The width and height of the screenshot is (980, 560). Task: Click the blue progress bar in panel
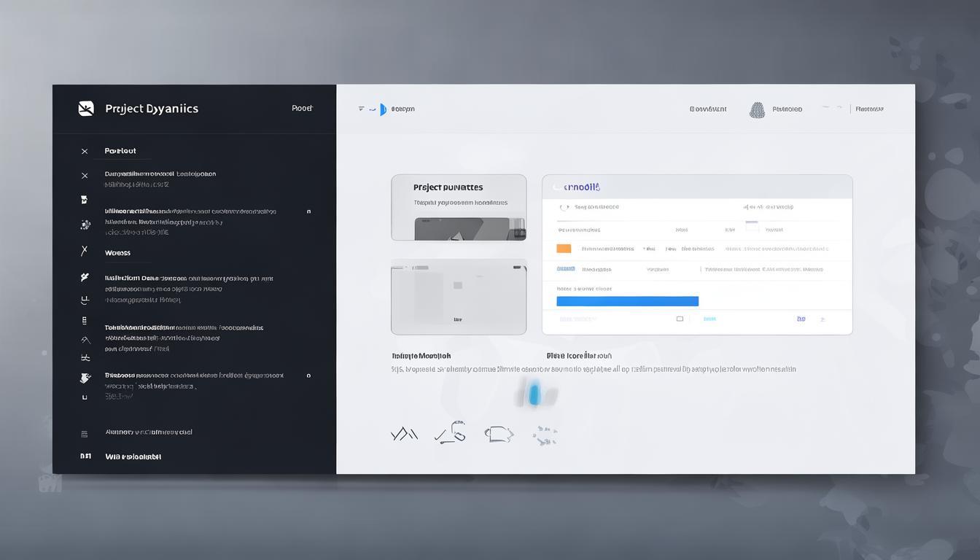point(627,301)
